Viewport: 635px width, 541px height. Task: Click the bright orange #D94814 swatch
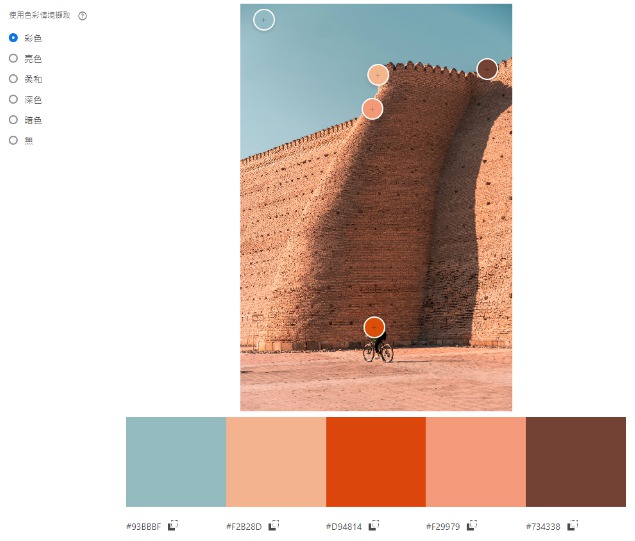(376, 462)
